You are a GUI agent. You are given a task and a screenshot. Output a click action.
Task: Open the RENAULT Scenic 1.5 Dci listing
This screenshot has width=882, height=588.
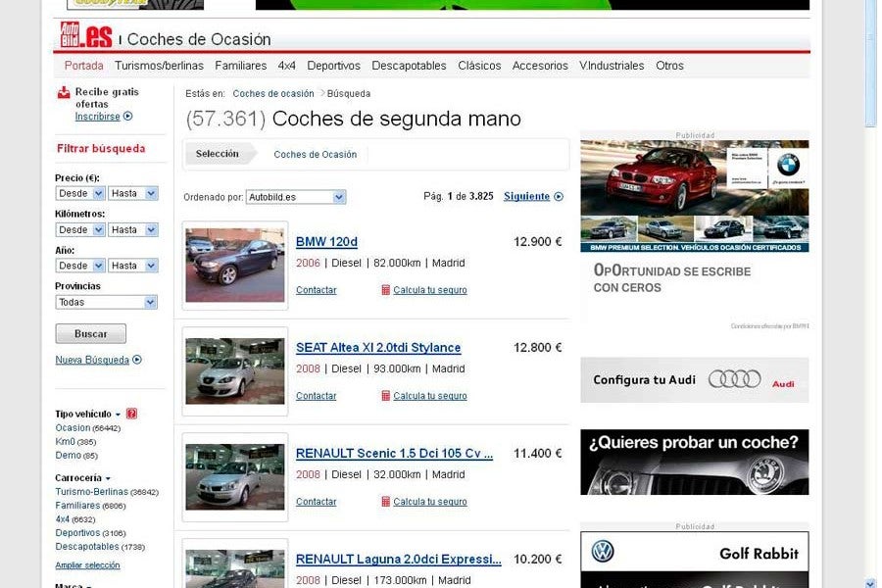tap(394, 453)
